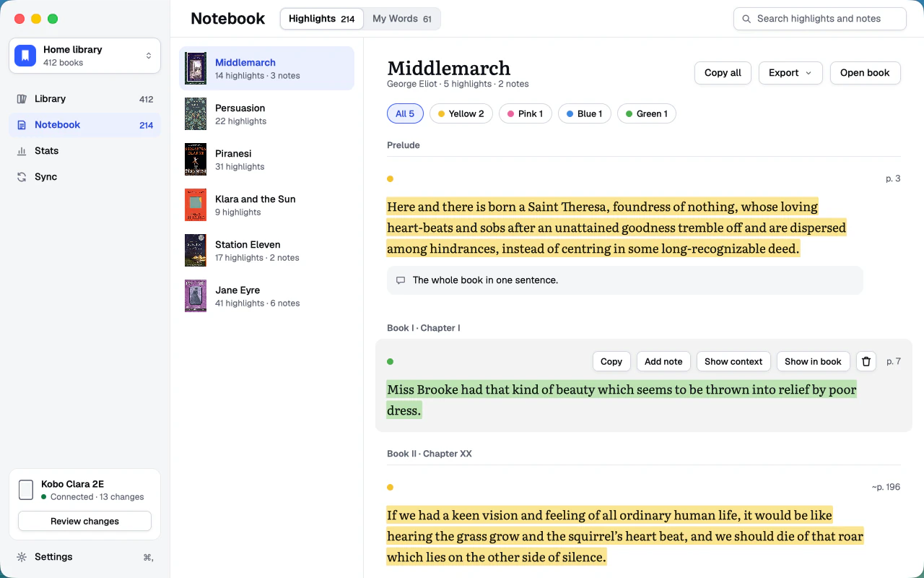Click the Sync arrows icon
The height and width of the screenshot is (578, 924).
22,177
